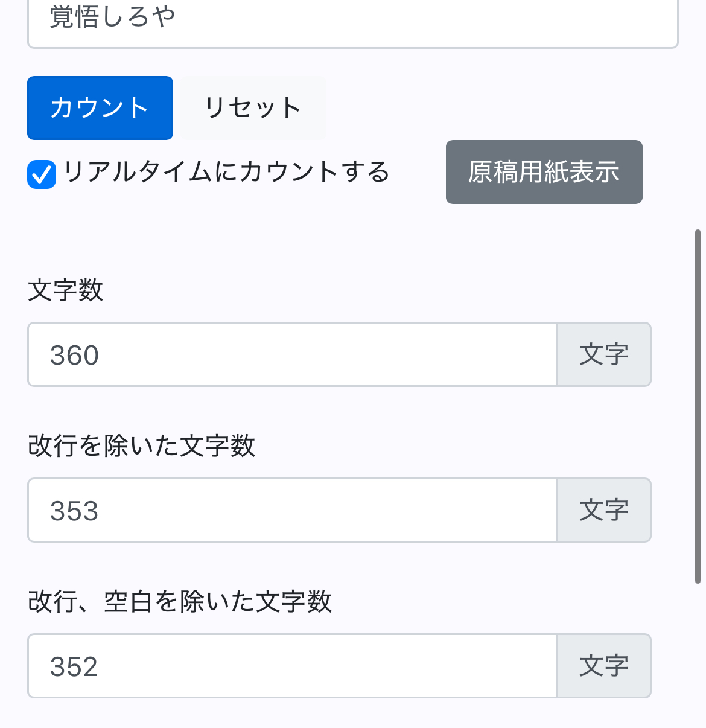Click the 改行、空白を除いた文字数 label

point(180,602)
